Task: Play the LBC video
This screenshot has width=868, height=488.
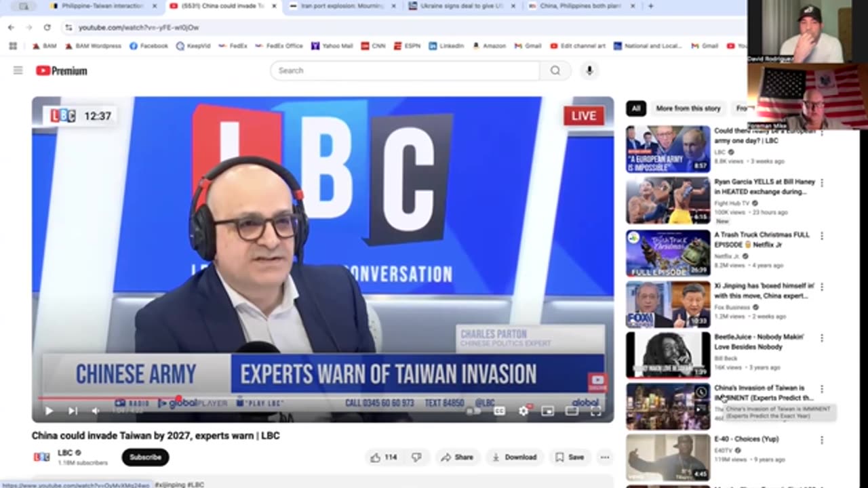Action: [x=49, y=411]
